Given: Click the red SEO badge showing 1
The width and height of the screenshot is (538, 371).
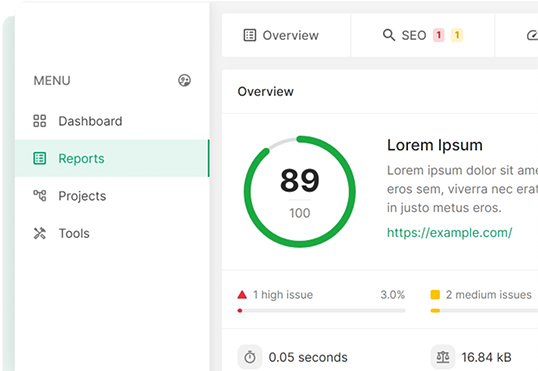Looking at the screenshot, I should coord(438,35).
